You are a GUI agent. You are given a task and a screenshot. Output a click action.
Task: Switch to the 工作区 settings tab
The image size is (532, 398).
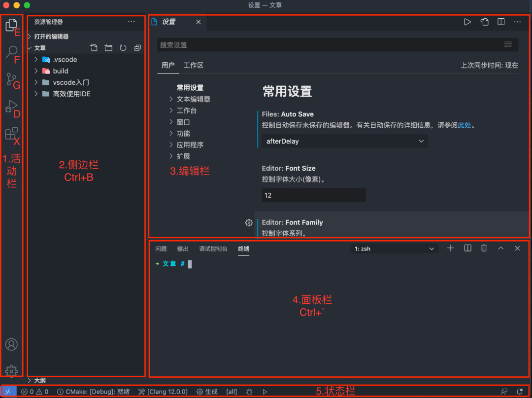[194, 65]
